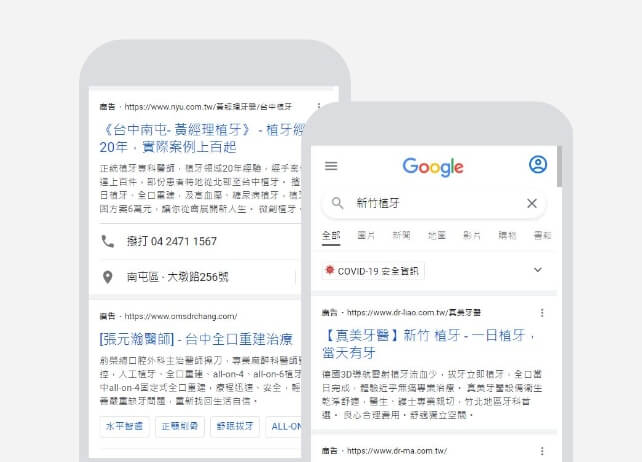Clear the search query with X
The width and height of the screenshot is (642, 462).
pyautogui.click(x=531, y=203)
